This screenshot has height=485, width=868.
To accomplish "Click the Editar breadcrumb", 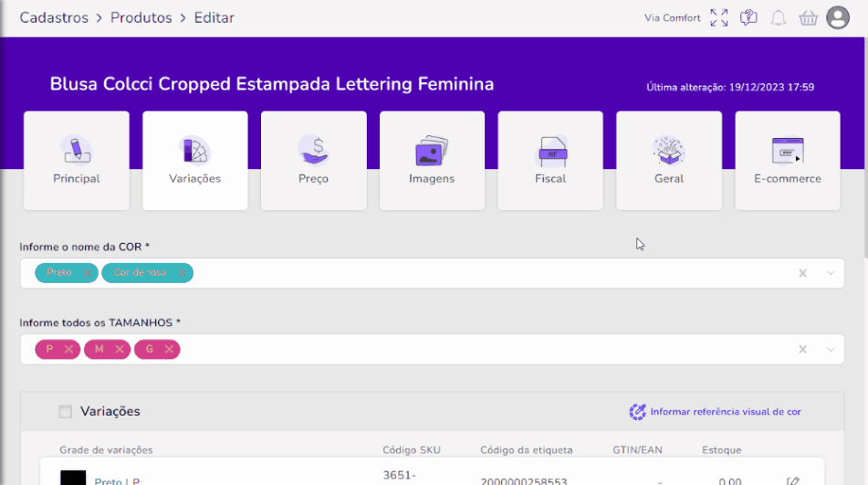I will click(214, 17).
